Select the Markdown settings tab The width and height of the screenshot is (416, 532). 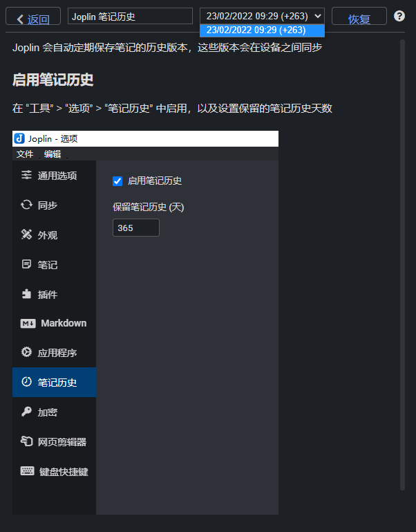click(x=55, y=323)
